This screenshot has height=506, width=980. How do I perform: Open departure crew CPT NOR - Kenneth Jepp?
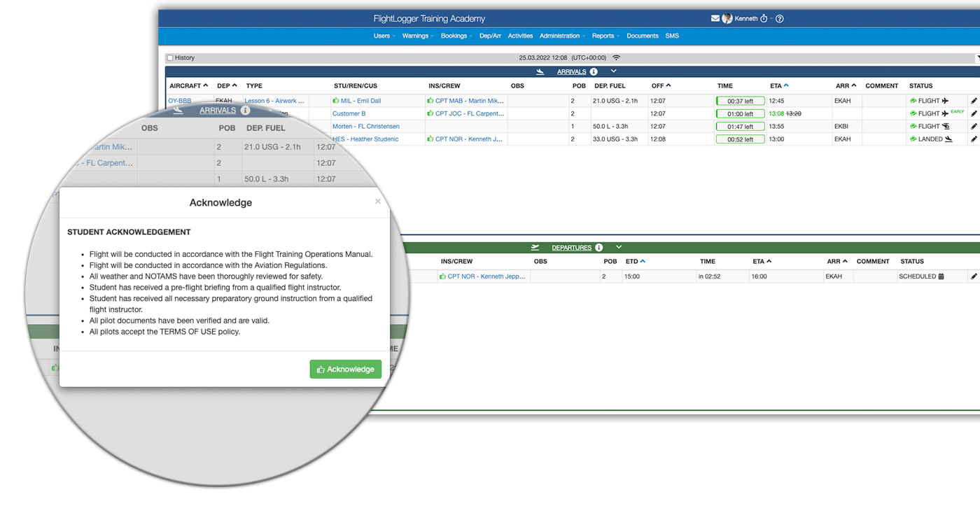tap(486, 276)
